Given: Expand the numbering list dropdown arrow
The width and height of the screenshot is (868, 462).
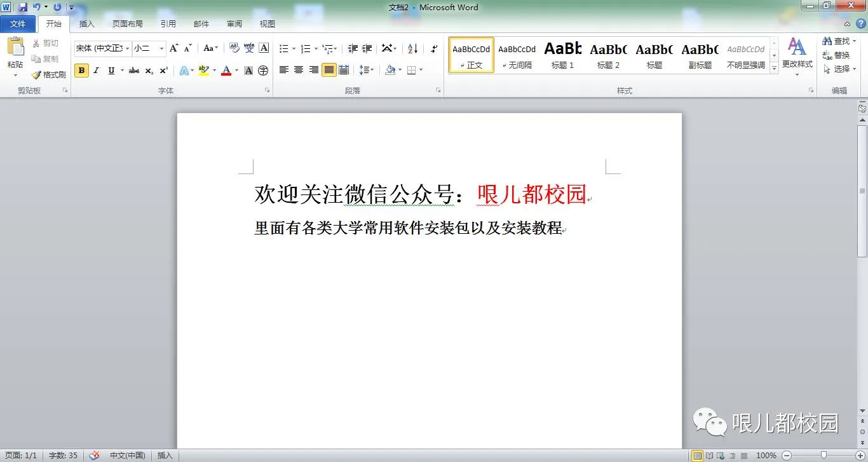Looking at the screenshot, I should [316, 48].
